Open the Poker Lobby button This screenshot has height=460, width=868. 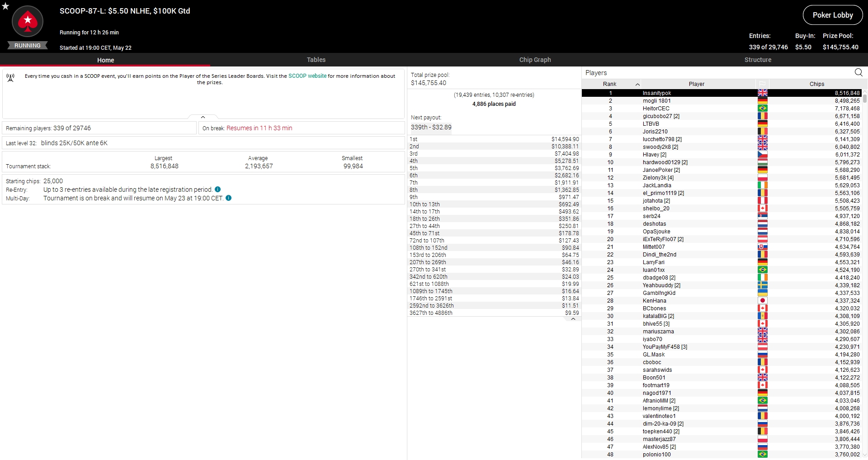(832, 15)
